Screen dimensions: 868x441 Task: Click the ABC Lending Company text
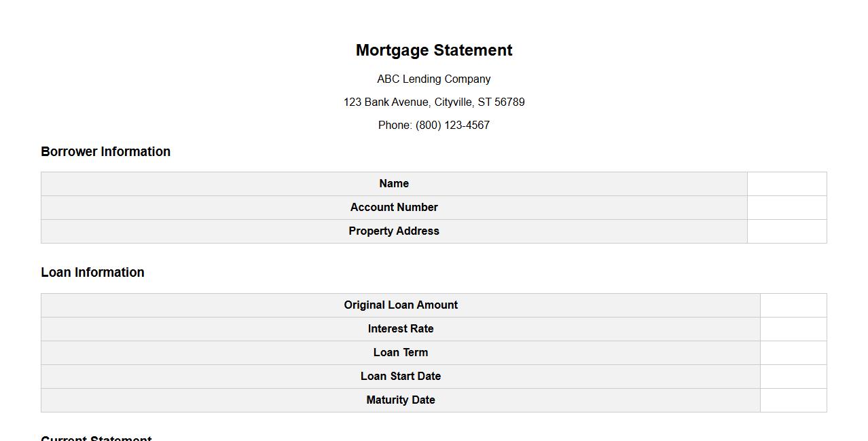[434, 79]
